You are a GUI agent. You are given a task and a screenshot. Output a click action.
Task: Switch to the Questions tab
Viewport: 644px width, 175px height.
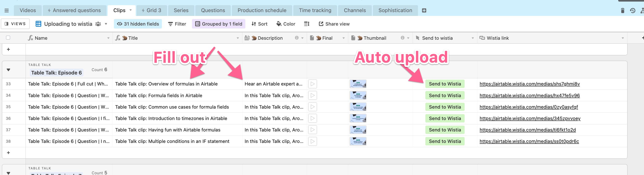(213, 11)
